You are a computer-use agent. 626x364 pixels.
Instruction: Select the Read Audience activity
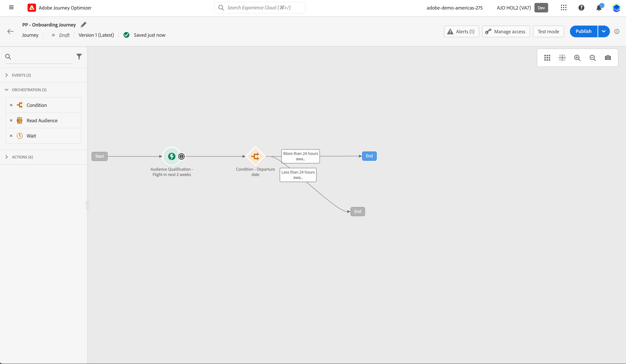pyautogui.click(x=43, y=120)
